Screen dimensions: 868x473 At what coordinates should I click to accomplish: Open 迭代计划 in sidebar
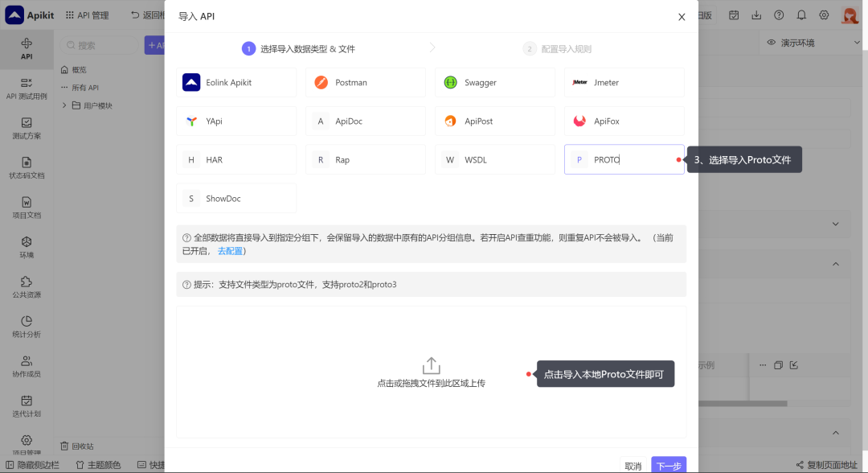pos(27,407)
